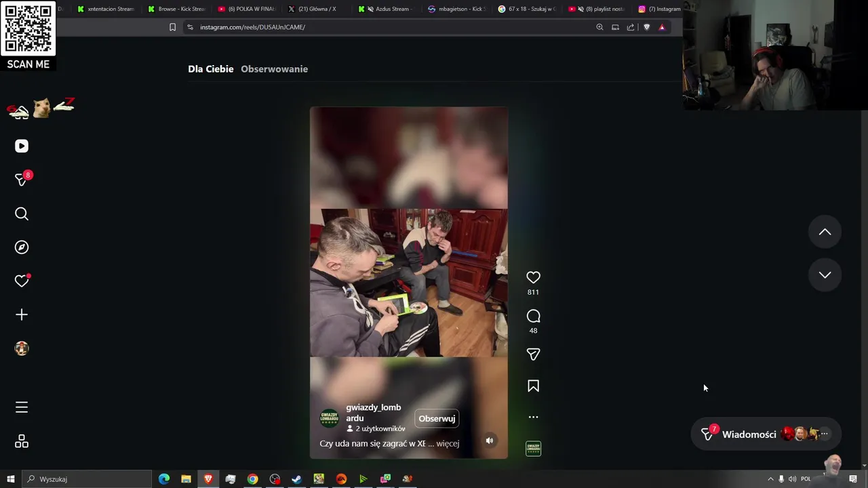The image size is (868, 488).
Task: Open direct messages icon with badge 8
Action: [x=22, y=180]
